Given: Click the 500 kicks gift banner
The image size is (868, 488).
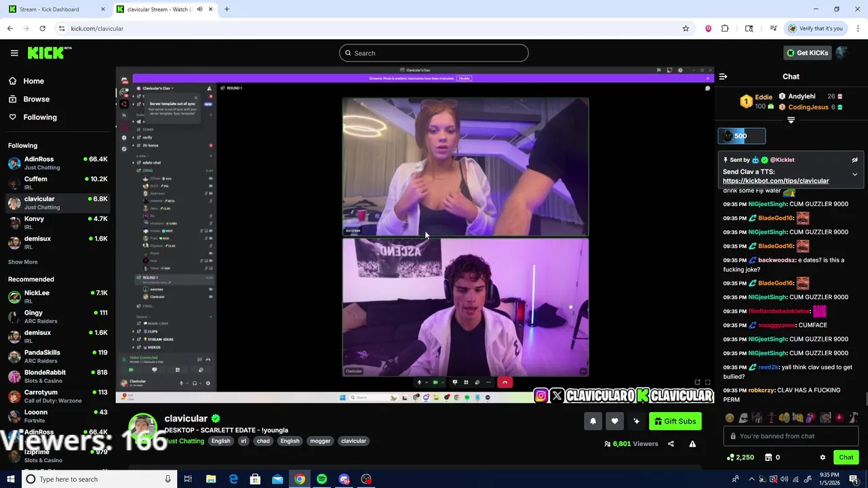Looking at the screenshot, I should (742, 136).
